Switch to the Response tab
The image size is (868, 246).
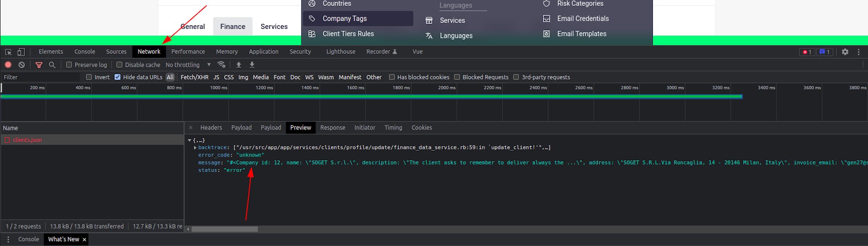click(332, 128)
